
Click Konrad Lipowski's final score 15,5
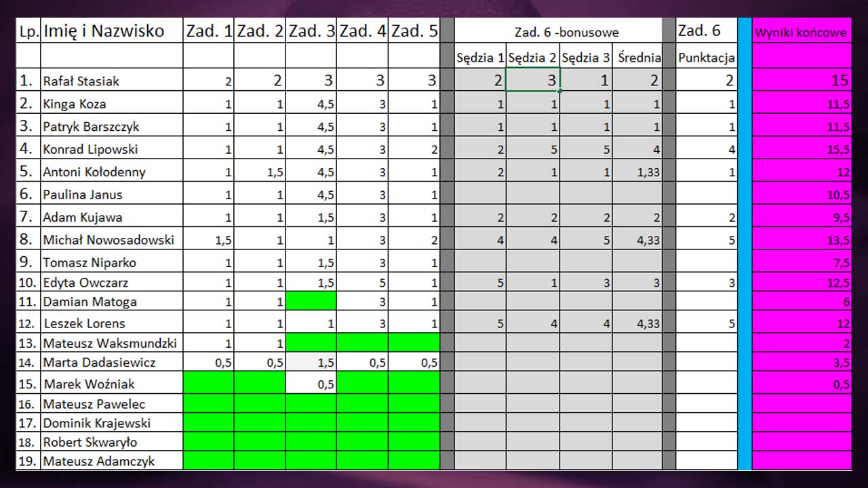(801, 149)
